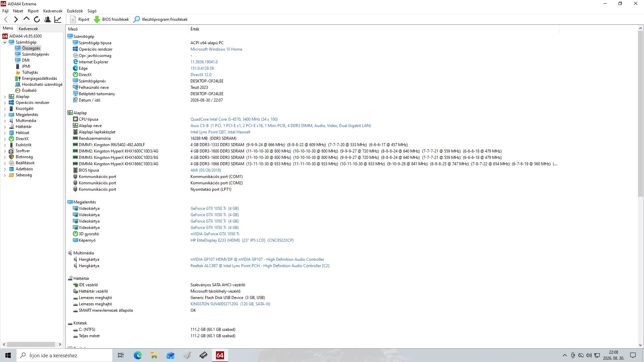Expand the Alaplap tree node
Image resolution: width=644 pixels, height=362 pixels.
click(x=5, y=97)
